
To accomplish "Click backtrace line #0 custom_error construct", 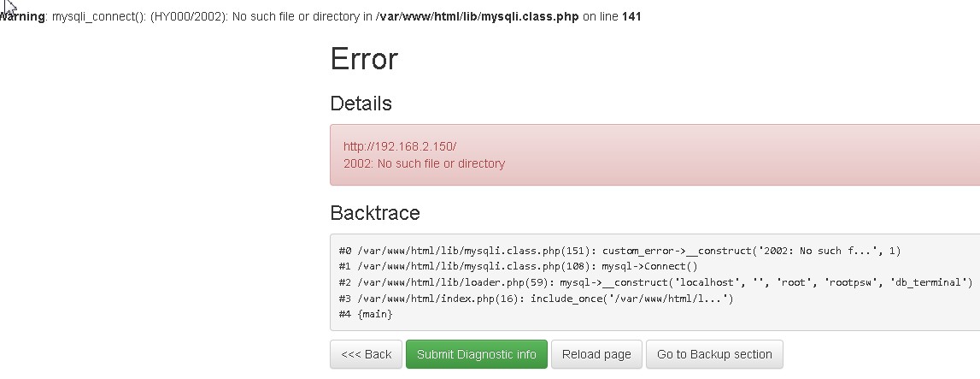I will point(619,251).
